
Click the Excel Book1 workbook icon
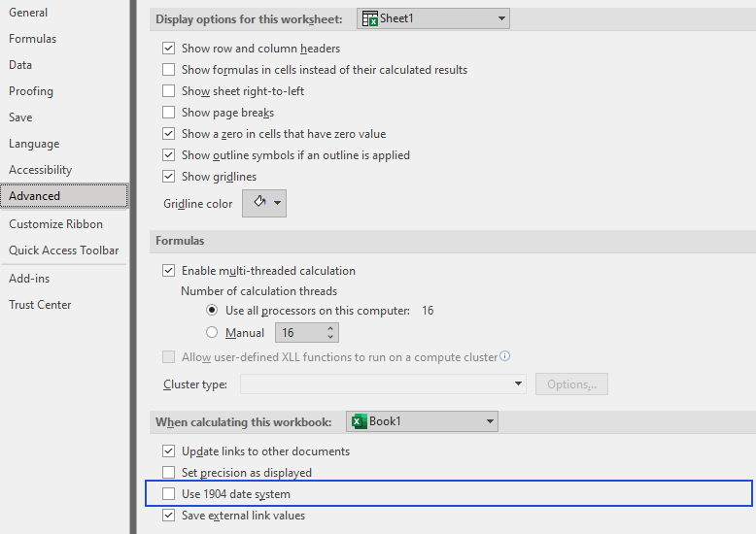(359, 421)
